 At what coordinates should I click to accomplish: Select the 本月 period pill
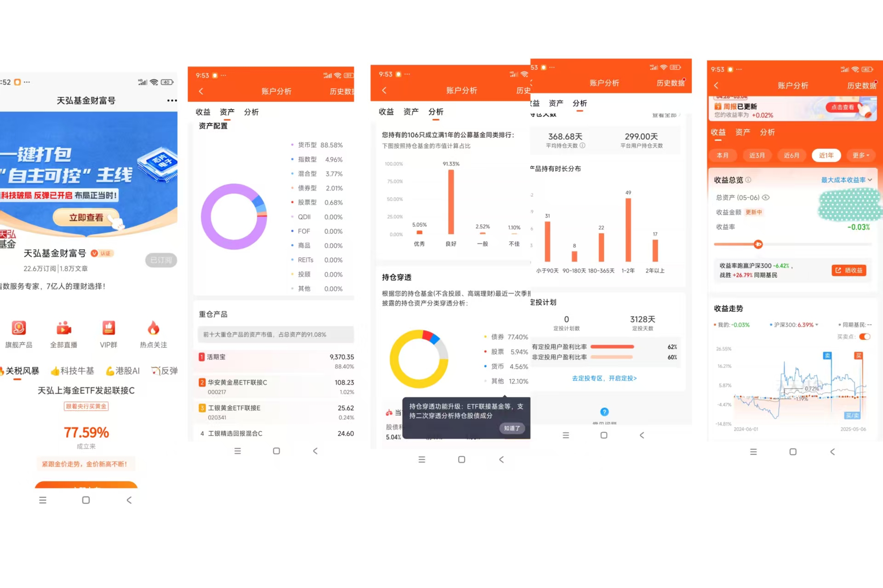722,155
